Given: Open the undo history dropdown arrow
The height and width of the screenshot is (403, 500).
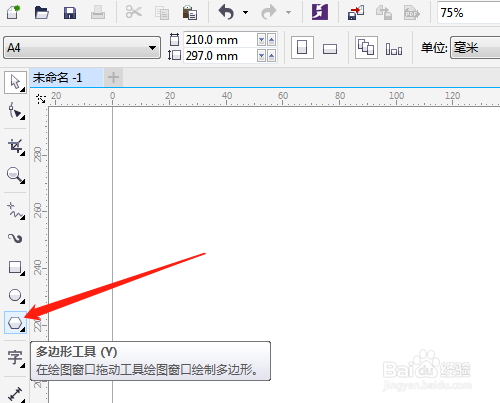Looking at the screenshot, I should pyautogui.click(x=245, y=13).
